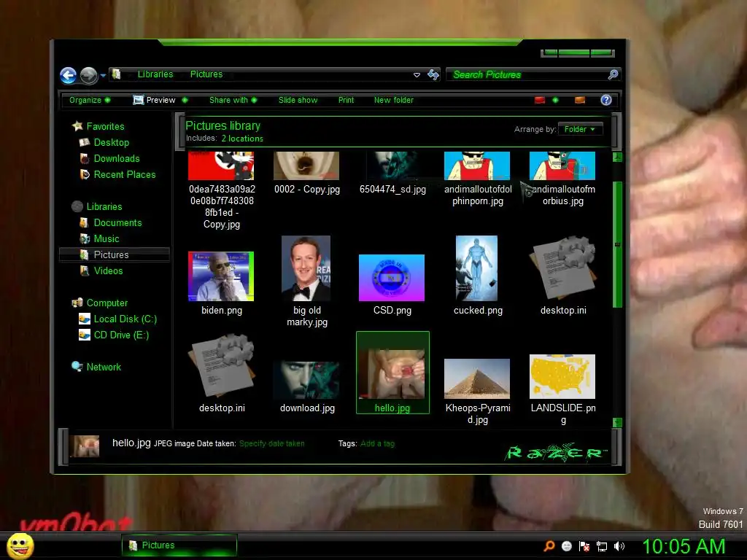
Task: Expand the Preview button dropdown arrow
Action: point(185,100)
